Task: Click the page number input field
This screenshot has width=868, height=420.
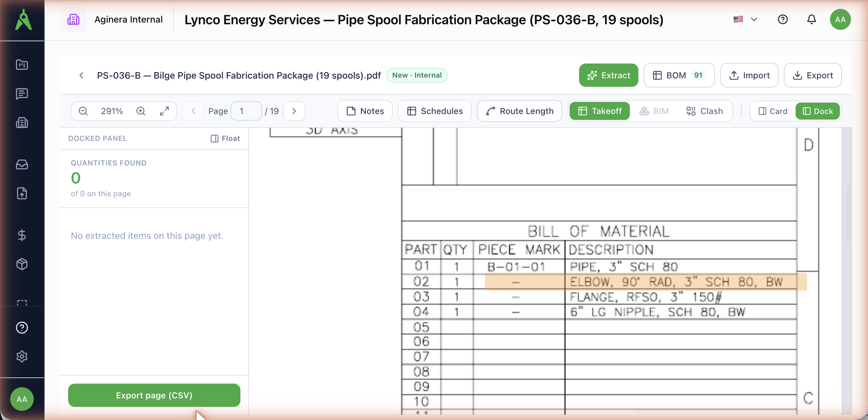Action: point(247,111)
